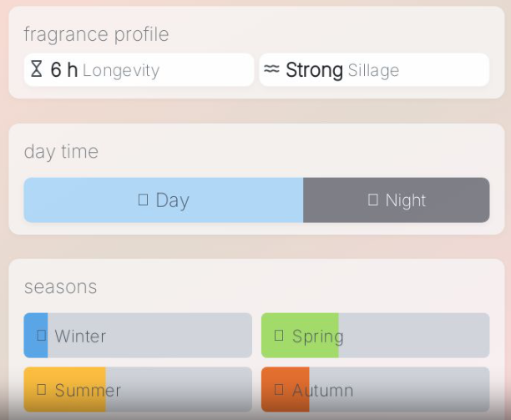Viewport: 511px width, 420px height.
Task: Click the Sillage label text
Action: click(373, 71)
